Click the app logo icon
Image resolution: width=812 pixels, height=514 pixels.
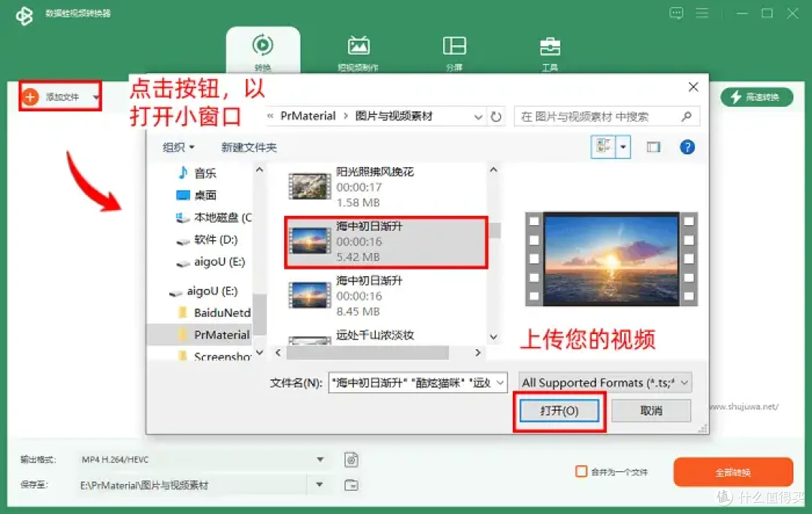point(24,15)
